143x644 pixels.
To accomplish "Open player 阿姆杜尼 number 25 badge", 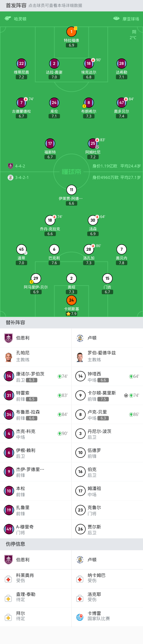I will pyautogui.click(x=93, y=143).
